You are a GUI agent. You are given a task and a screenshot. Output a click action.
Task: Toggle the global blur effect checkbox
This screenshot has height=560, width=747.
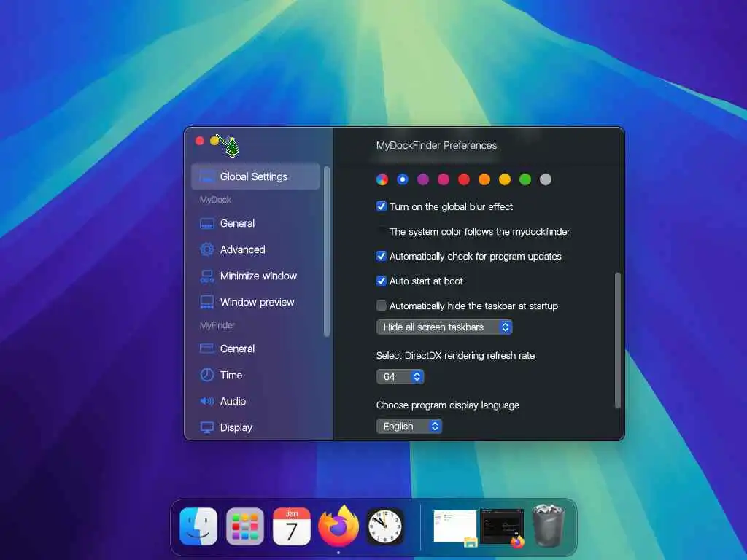[381, 206]
